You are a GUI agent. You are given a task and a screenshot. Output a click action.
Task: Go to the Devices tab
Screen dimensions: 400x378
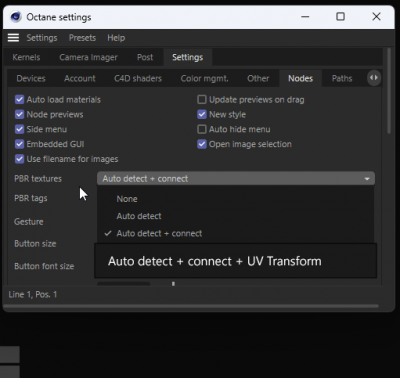[31, 78]
